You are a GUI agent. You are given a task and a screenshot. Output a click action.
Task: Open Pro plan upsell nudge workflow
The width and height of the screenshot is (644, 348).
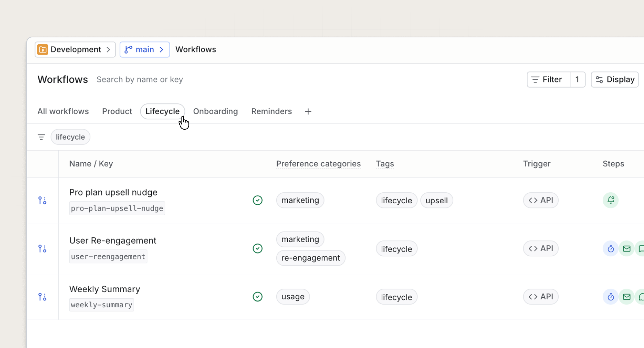pyautogui.click(x=113, y=192)
